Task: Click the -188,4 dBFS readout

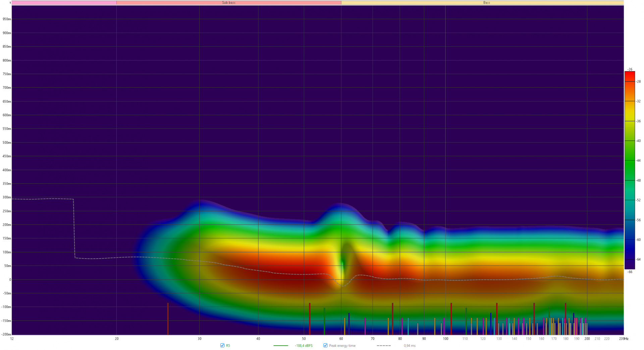Action: [x=304, y=346]
